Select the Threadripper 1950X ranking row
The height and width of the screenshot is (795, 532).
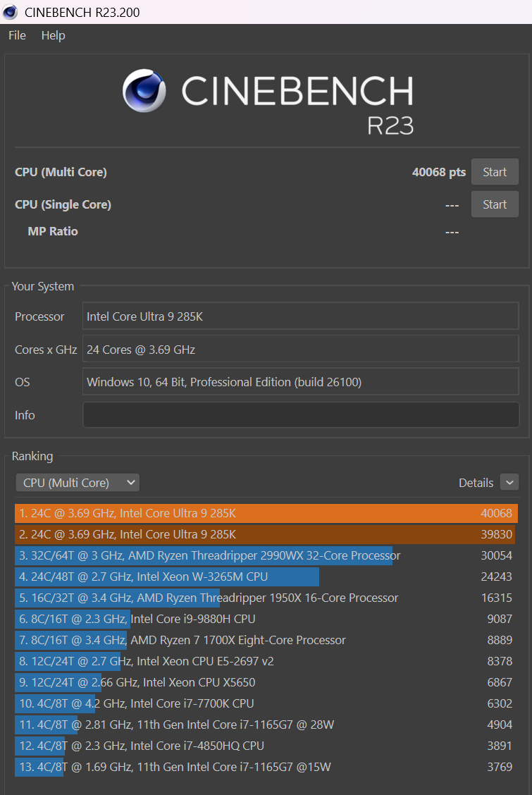[x=266, y=598]
